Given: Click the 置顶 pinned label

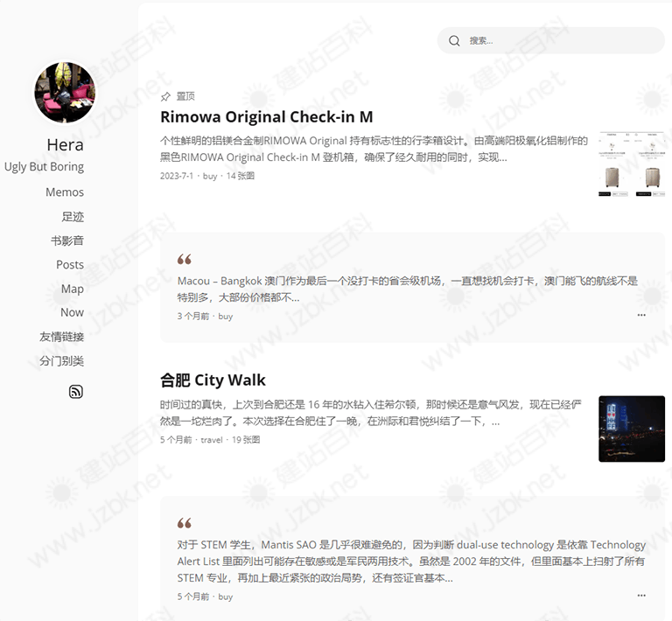Looking at the screenshot, I should (185, 96).
